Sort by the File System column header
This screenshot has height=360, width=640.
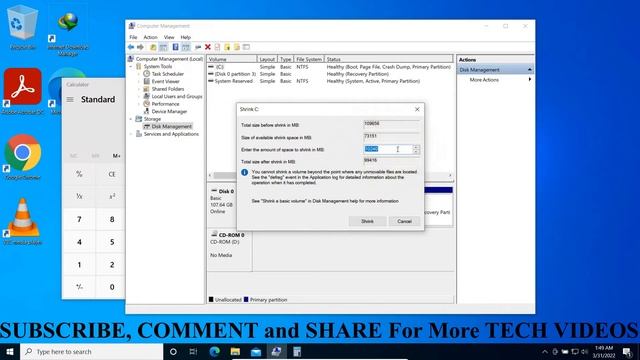coord(309,59)
